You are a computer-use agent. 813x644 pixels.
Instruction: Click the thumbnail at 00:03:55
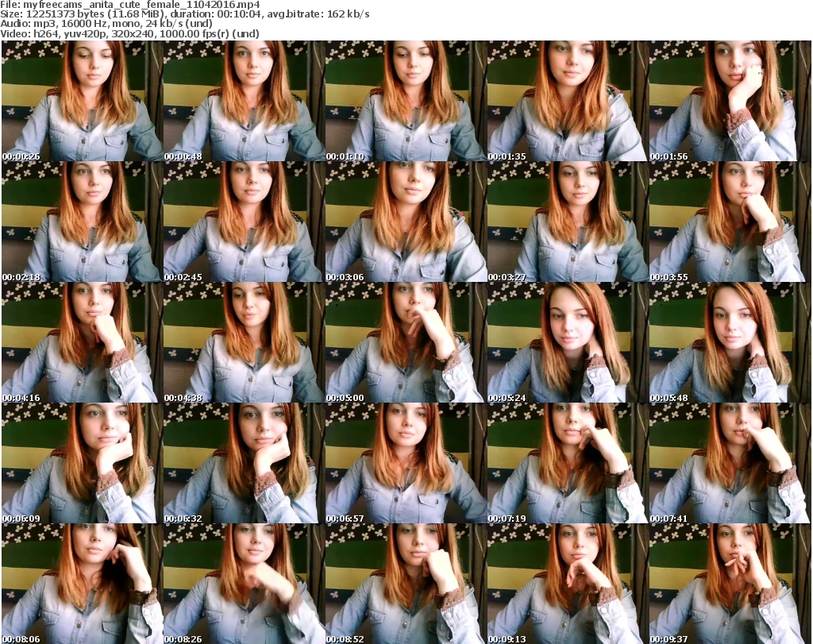coord(730,222)
